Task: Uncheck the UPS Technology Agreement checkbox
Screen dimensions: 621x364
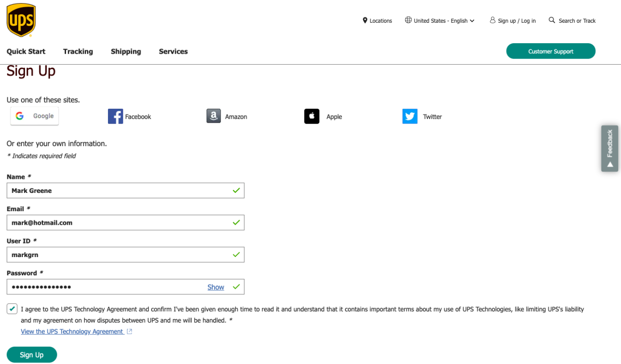Action: click(12, 309)
